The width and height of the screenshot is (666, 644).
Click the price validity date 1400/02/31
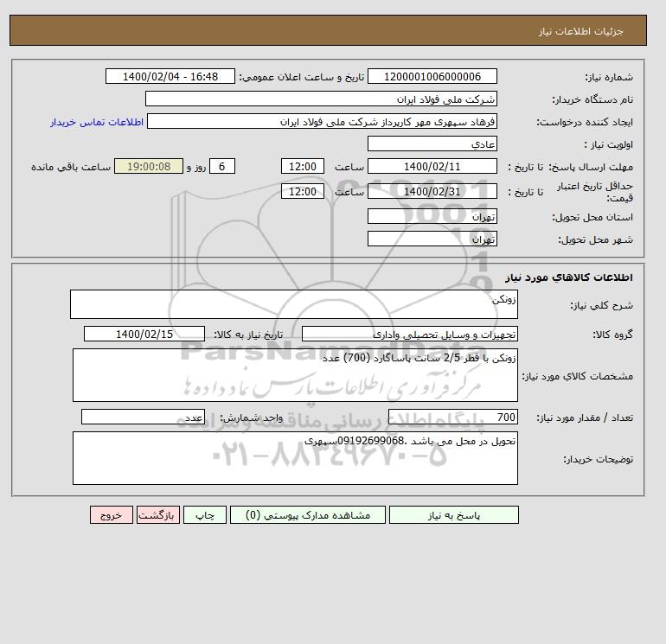432,191
